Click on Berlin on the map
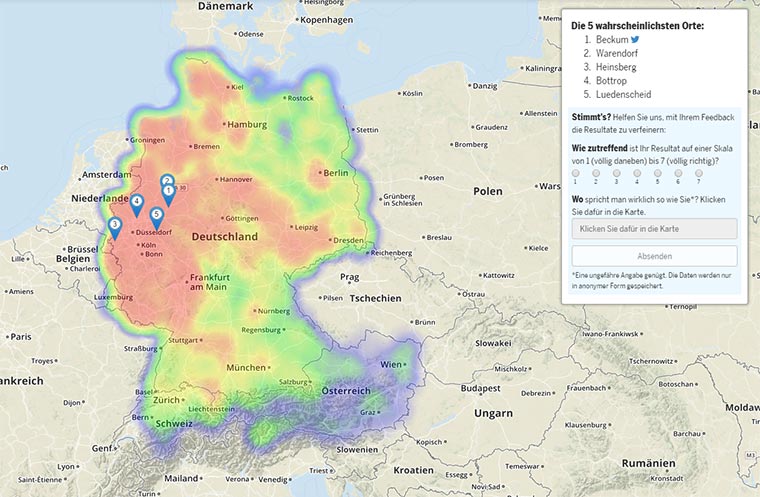Screen dimensions: 760x497 (x=334, y=172)
